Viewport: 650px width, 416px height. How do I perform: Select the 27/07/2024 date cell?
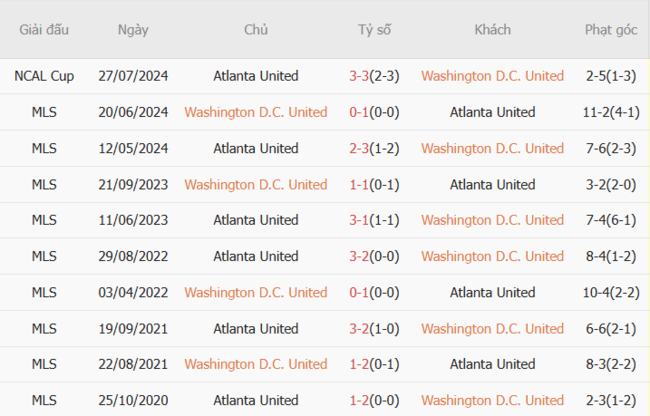[133, 76]
